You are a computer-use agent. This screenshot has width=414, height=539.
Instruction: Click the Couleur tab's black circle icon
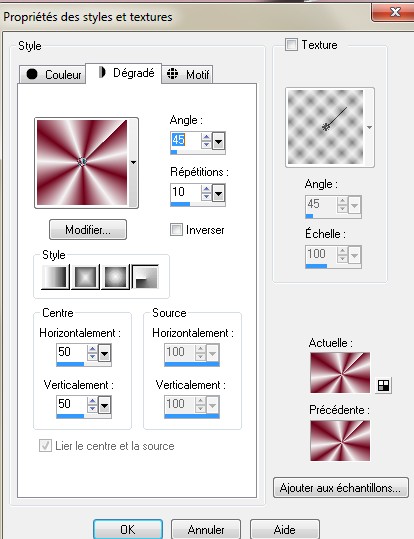pyautogui.click(x=32, y=74)
